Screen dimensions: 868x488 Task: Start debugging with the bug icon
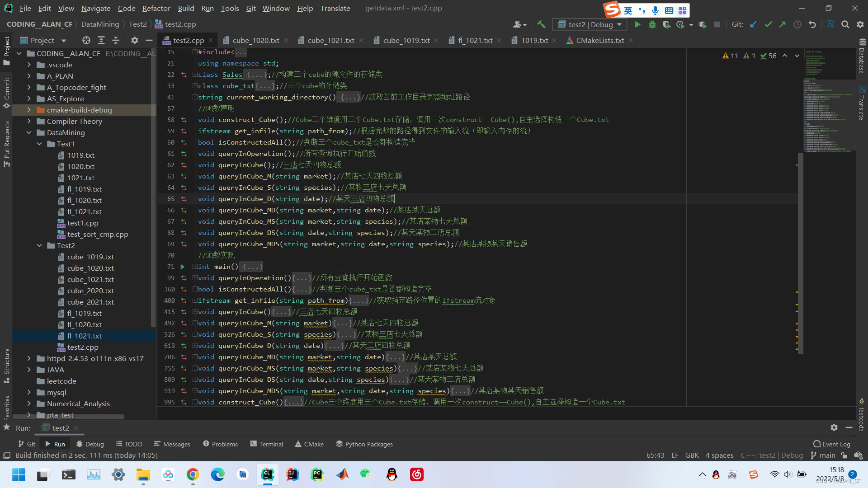[652, 24]
